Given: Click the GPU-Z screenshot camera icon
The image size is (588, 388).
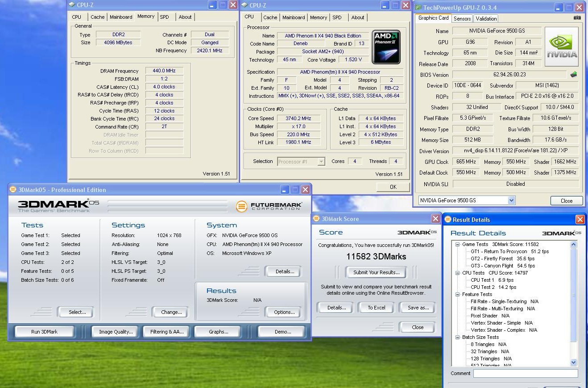Looking at the screenshot, I should (577, 18).
